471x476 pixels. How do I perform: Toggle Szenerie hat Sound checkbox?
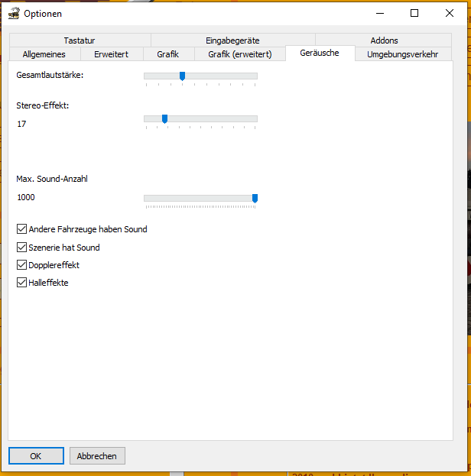pos(21,248)
